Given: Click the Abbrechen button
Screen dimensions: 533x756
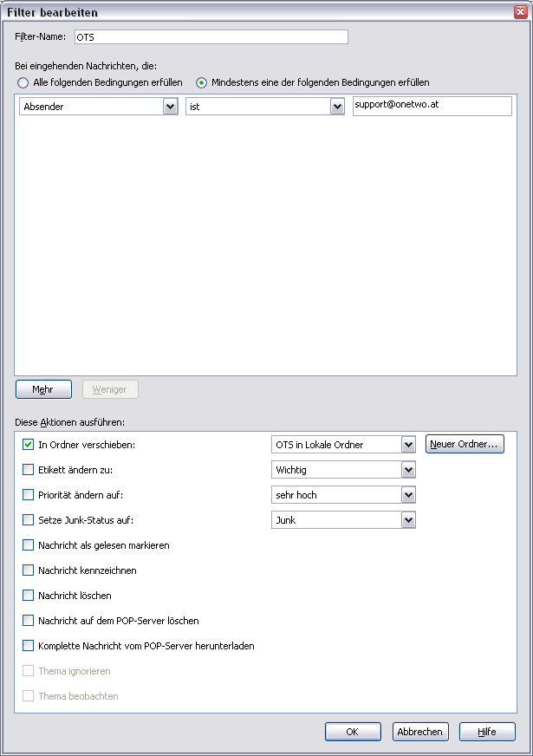Looking at the screenshot, I should [420, 732].
